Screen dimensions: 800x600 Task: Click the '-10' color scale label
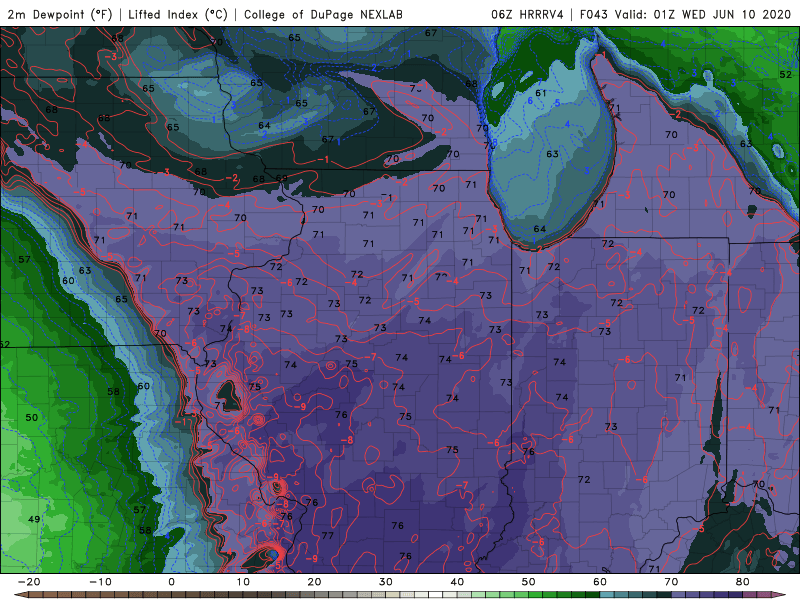pos(100,582)
